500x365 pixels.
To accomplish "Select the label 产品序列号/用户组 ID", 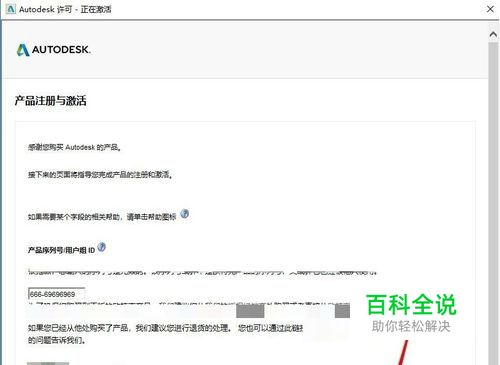I will coord(61,250).
